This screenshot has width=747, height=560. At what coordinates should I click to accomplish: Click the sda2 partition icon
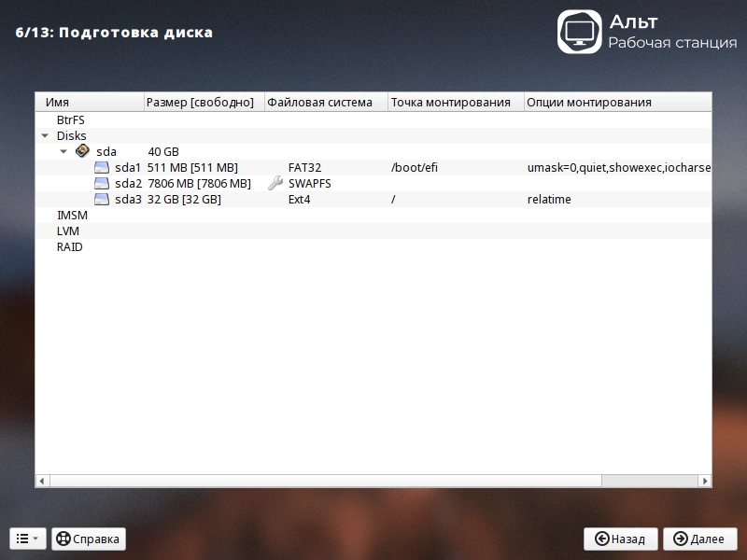coord(102,183)
